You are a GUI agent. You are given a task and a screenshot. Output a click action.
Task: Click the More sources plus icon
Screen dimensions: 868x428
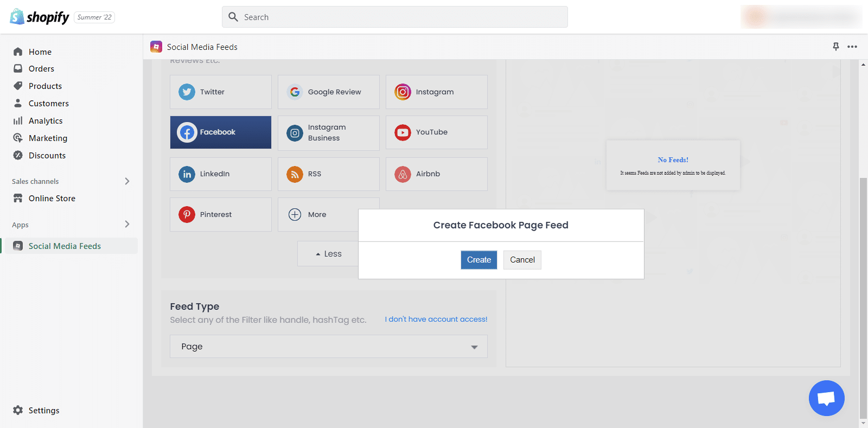[295, 214]
